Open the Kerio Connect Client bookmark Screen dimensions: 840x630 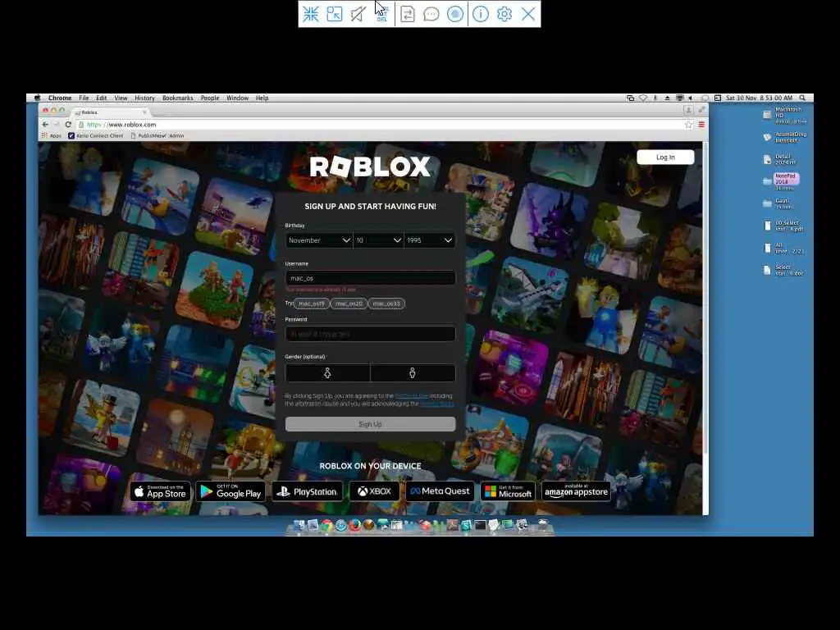(x=96, y=136)
